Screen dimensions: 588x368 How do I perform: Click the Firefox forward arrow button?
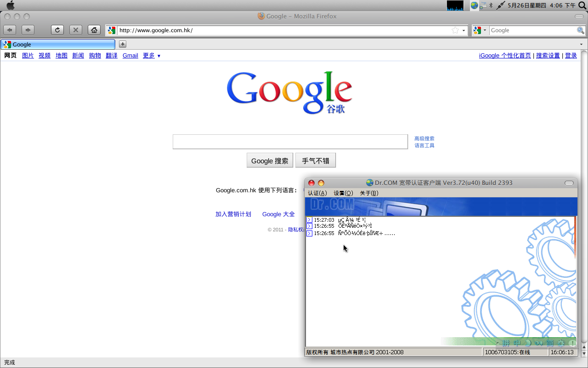click(x=28, y=30)
